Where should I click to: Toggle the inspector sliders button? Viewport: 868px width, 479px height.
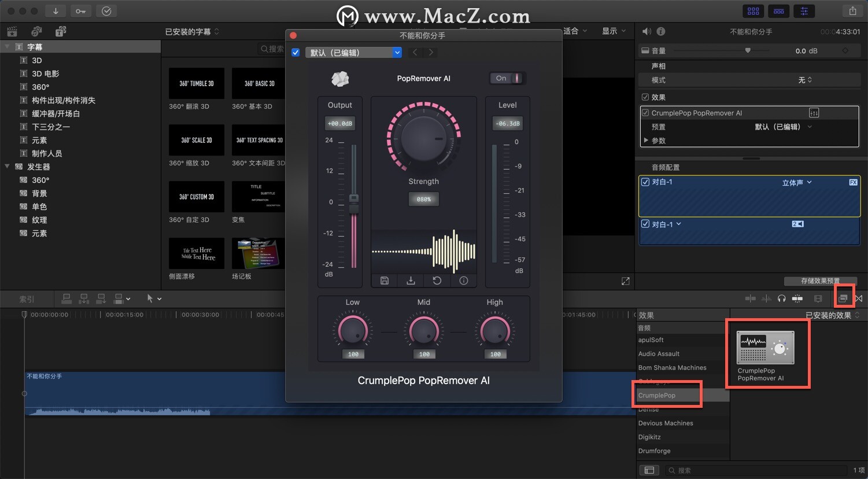804,11
